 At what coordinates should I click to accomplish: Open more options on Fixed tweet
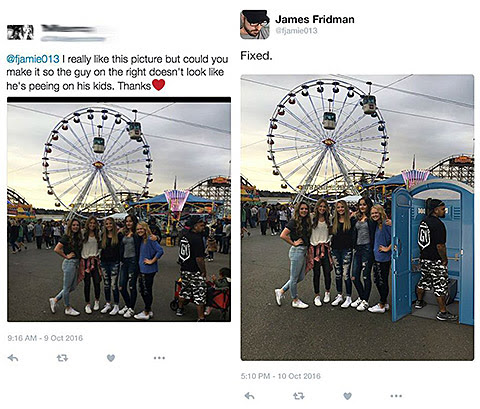(x=396, y=396)
